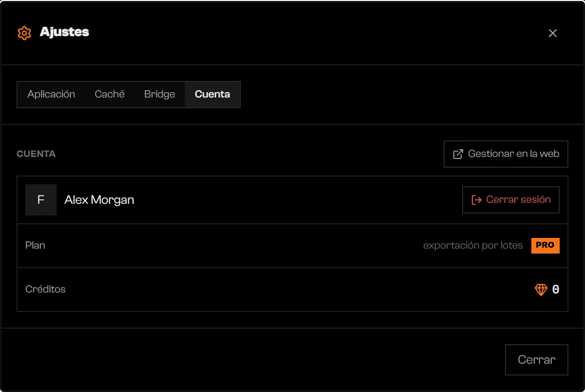Click the CUENTA section heading
585x392 pixels.
tap(36, 154)
